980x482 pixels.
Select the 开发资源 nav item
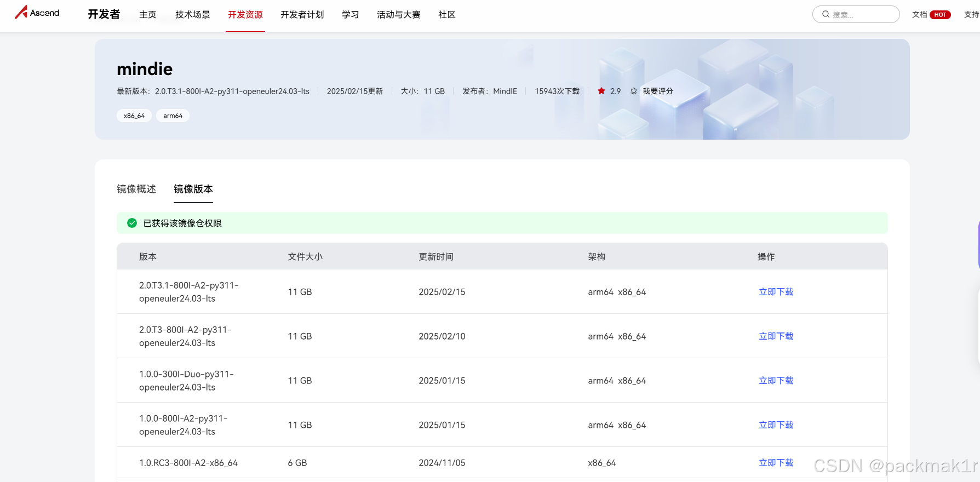tap(245, 15)
